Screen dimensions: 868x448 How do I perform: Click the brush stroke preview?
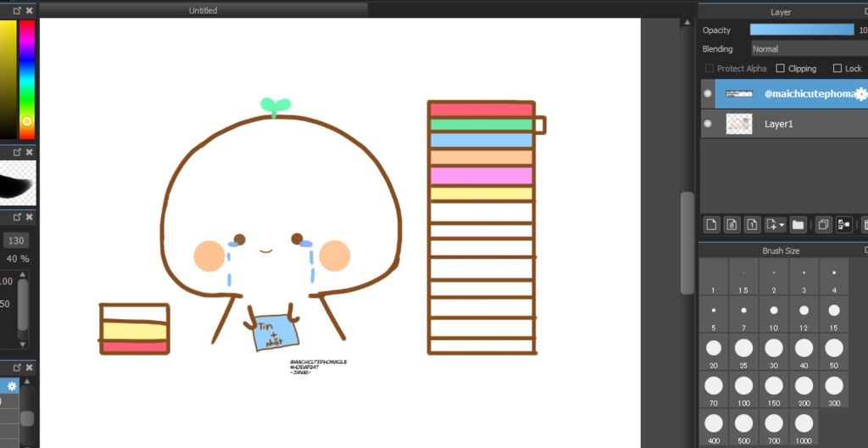18,182
